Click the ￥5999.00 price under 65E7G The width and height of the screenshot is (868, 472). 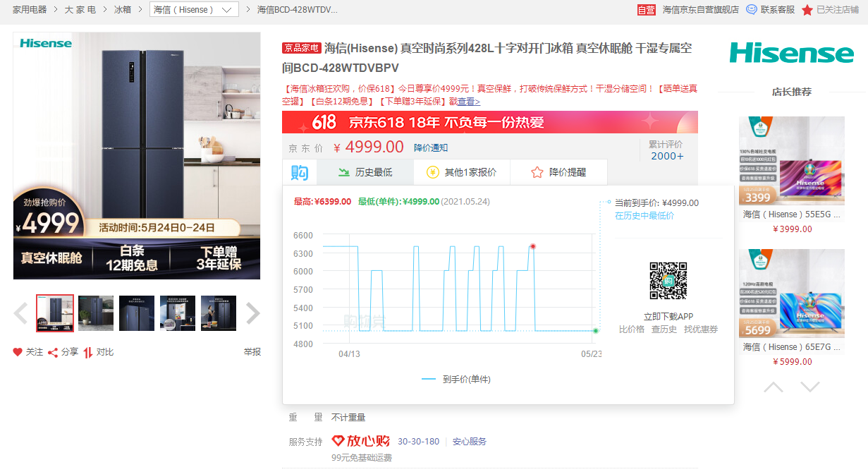(793, 361)
